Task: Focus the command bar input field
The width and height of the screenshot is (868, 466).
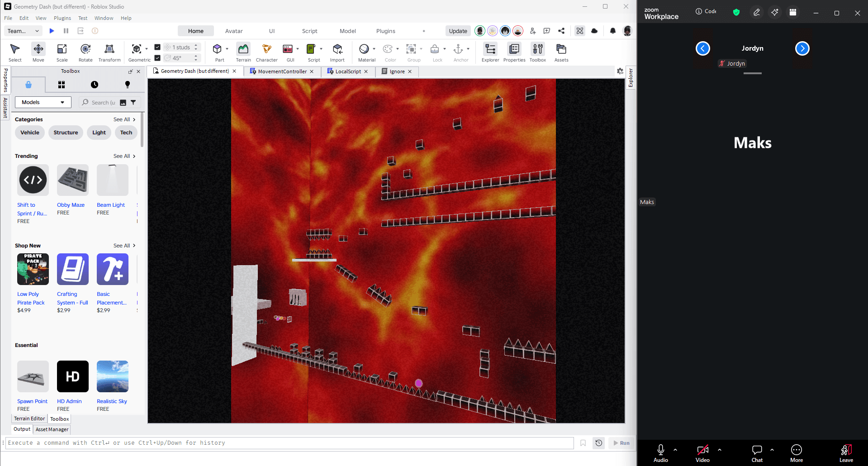Action: click(x=289, y=443)
